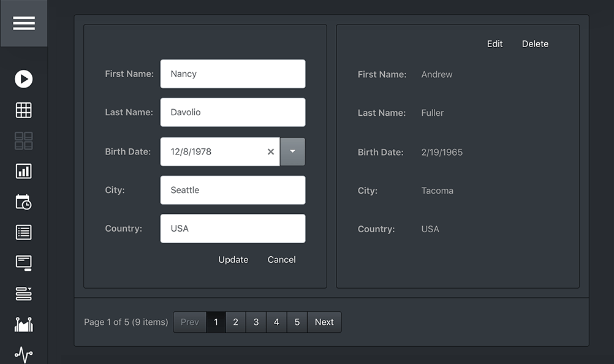Open the data grid icon in sidebar
This screenshot has height=364, width=614.
click(x=23, y=110)
